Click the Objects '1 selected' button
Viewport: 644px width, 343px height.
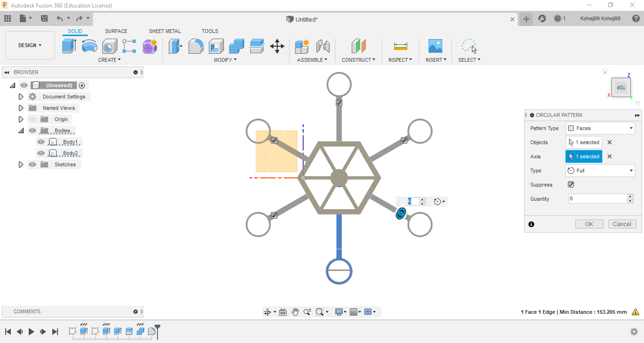point(584,142)
